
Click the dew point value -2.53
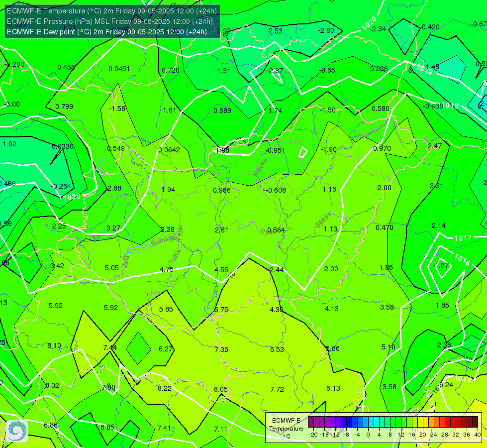point(275,31)
